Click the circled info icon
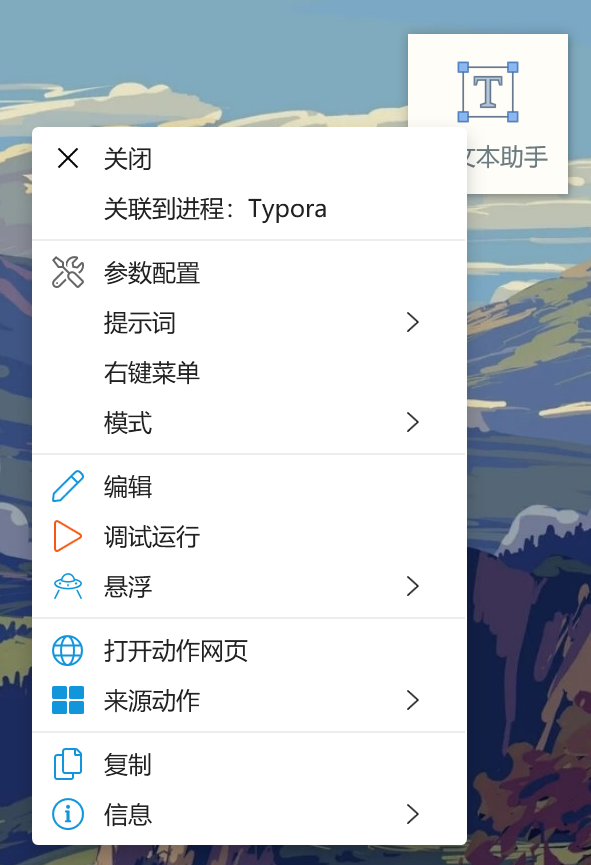591x865 pixels. click(x=68, y=814)
